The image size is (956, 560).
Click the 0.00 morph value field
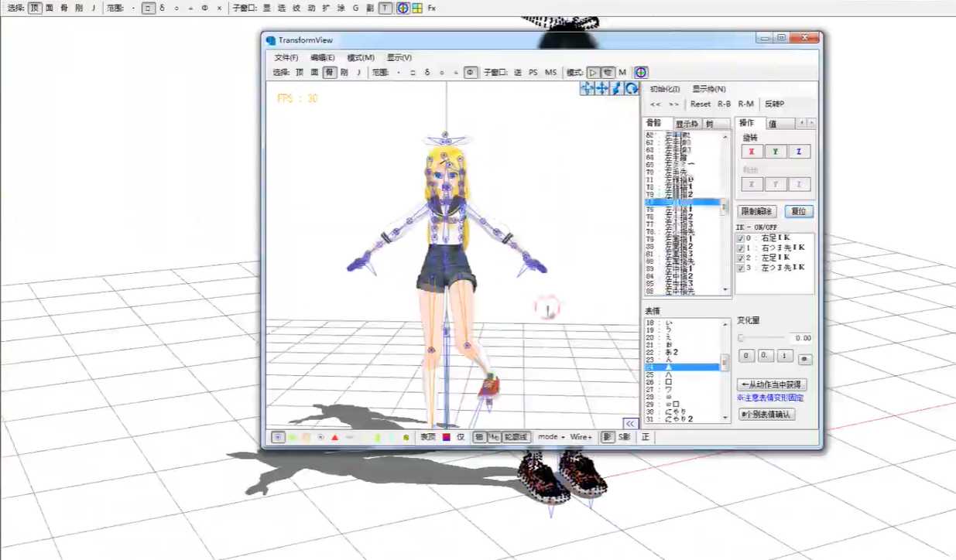tap(803, 338)
